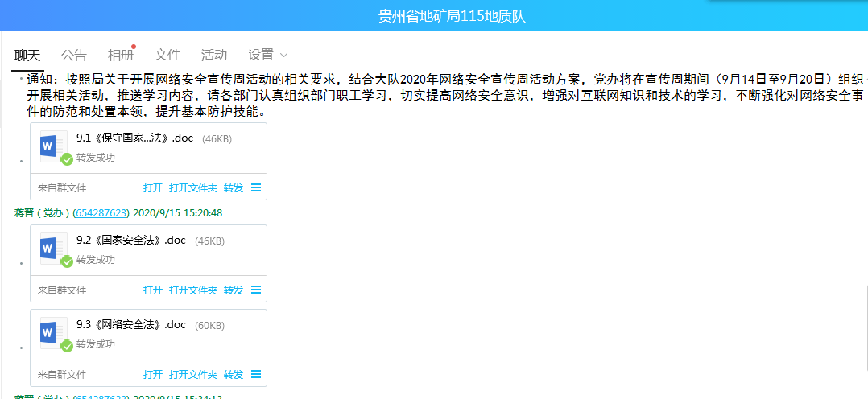
Task: Click sender name 蒋晋（党办）at 15:20:48
Action: pos(42,212)
